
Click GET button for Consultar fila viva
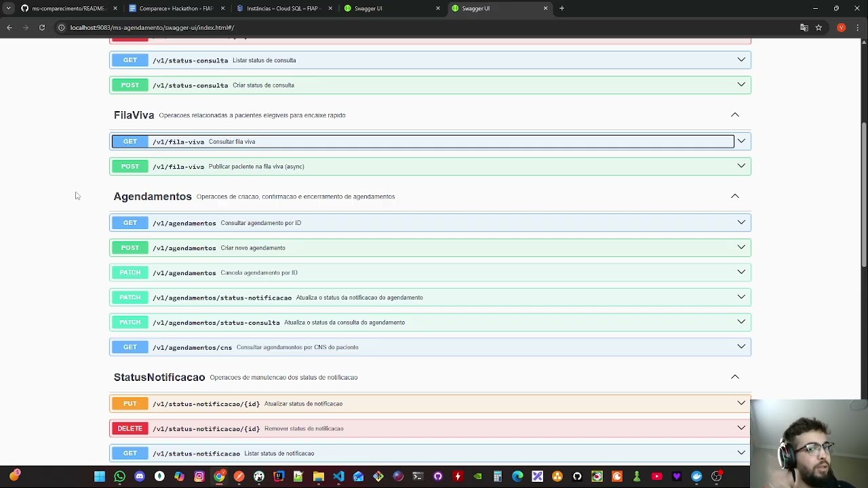[x=130, y=142]
